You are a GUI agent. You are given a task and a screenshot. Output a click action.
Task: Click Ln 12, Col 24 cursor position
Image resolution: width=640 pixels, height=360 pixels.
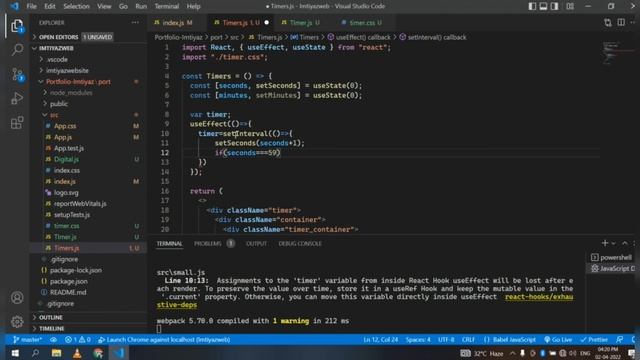point(380,340)
